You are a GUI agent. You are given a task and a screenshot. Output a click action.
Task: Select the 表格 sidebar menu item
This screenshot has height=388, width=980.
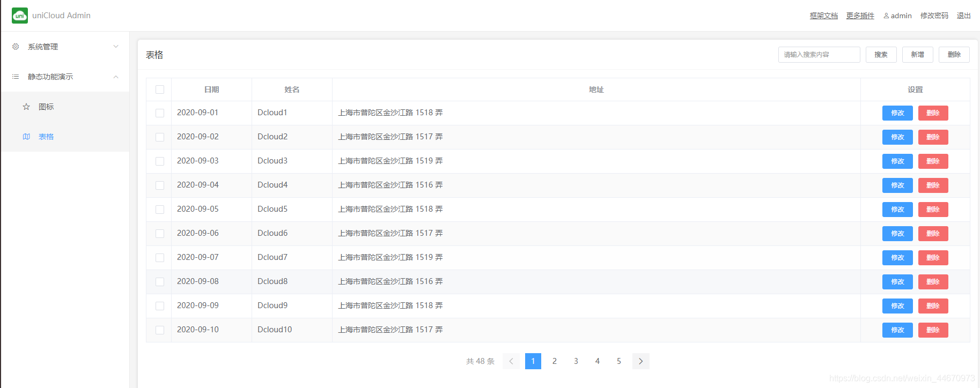[x=65, y=137]
